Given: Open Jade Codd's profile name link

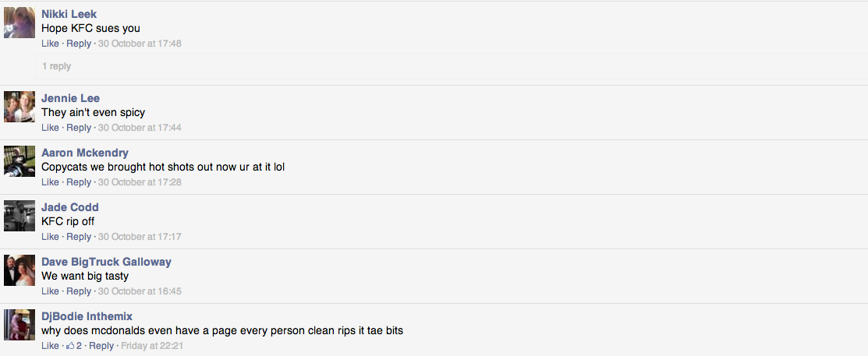Looking at the screenshot, I should click(x=70, y=207).
